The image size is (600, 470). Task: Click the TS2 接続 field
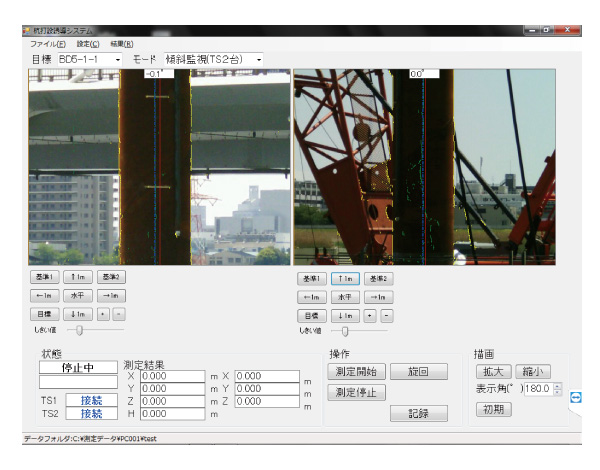point(91,414)
